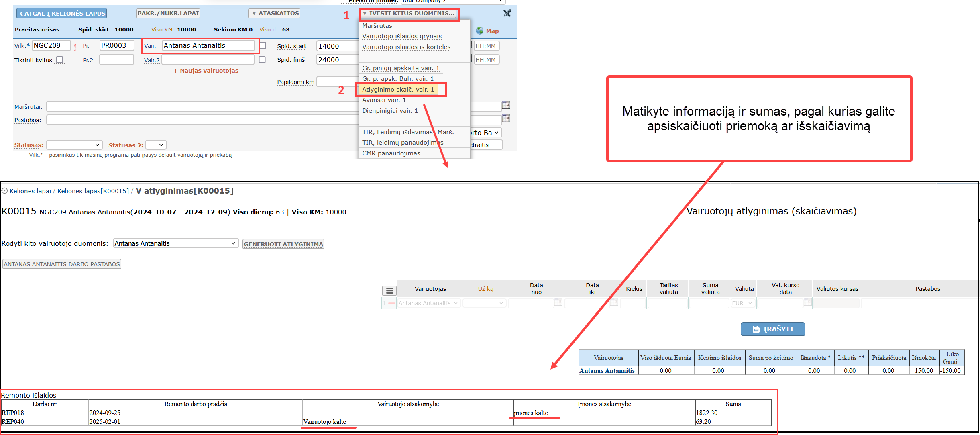Open the Kelionės lapai breadcrumb link
This screenshot has height=435, width=980.
tap(30, 191)
